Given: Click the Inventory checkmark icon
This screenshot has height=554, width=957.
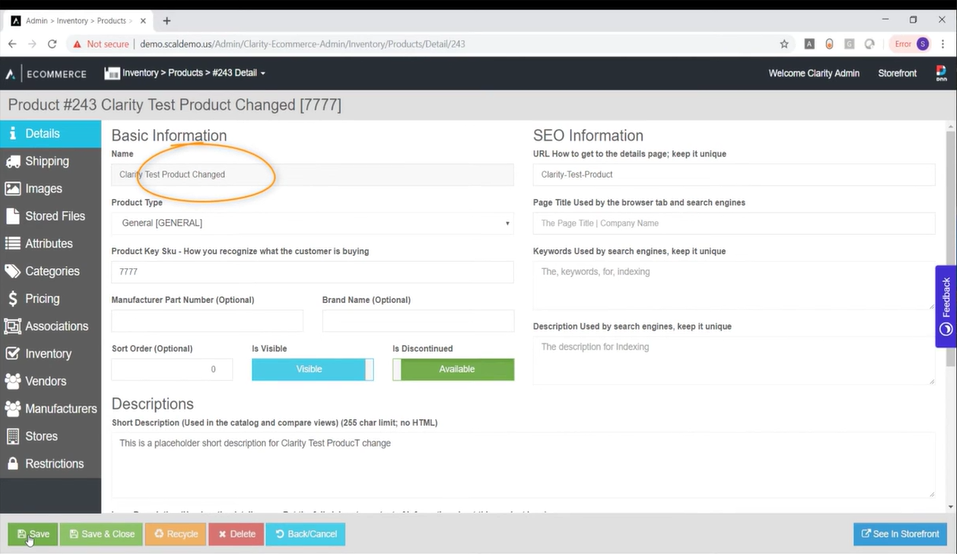Looking at the screenshot, I should point(13,353).
